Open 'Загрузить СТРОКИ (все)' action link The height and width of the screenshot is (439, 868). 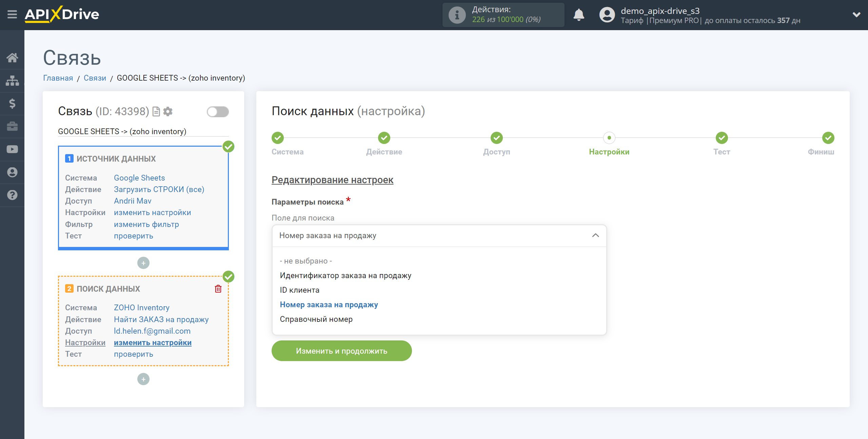click(x=159, y=189)
